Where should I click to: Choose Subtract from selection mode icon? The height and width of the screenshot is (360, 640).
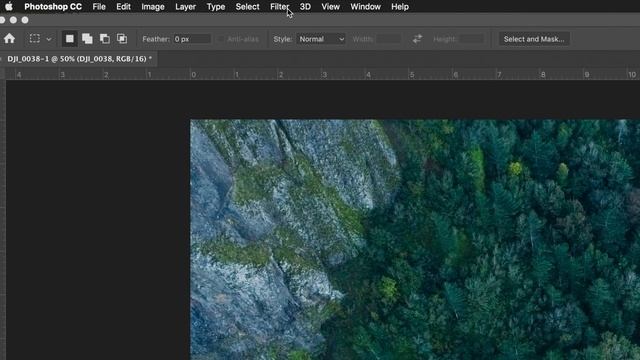(x=105, y=39)
